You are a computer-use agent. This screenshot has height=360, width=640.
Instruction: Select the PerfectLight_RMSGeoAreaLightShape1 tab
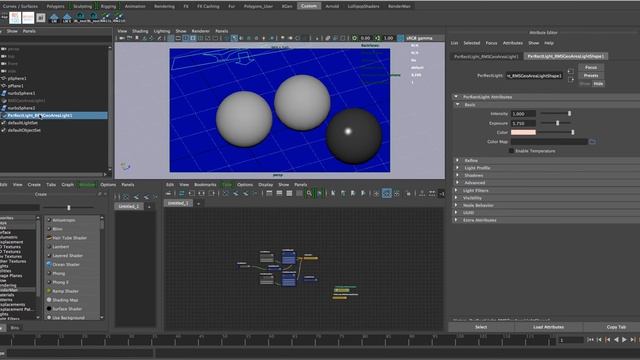click(566, 56)
